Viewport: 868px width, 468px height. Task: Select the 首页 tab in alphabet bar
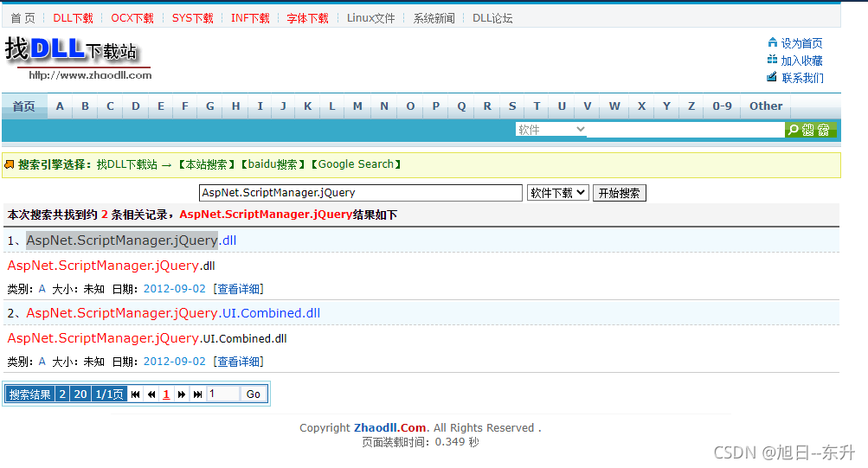(24, 106)
